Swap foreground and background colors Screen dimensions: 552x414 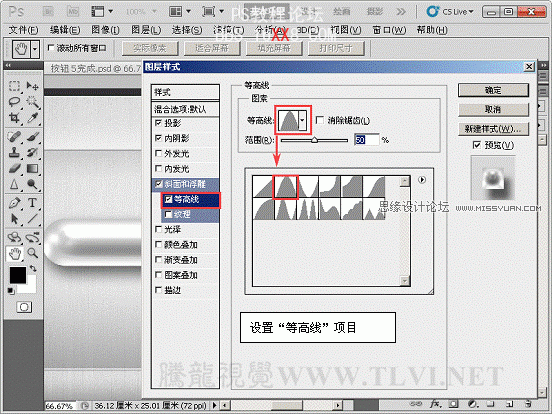coord(33,269)
